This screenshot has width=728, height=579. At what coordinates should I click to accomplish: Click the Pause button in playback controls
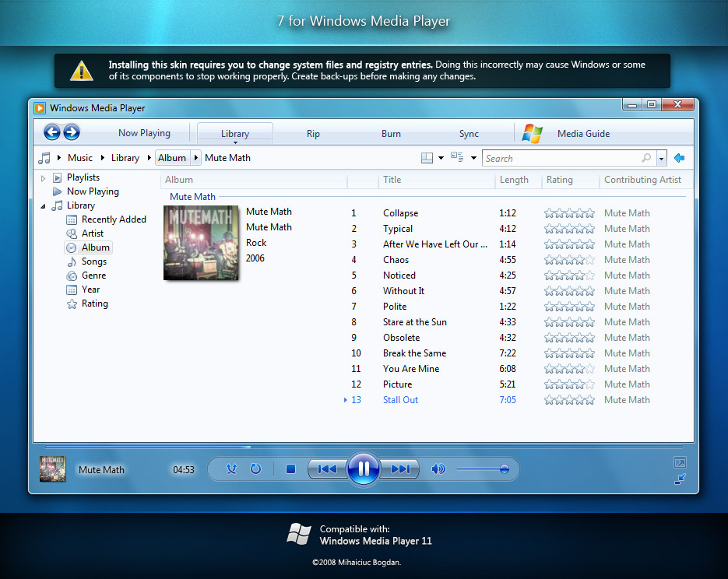click(363, 468)
